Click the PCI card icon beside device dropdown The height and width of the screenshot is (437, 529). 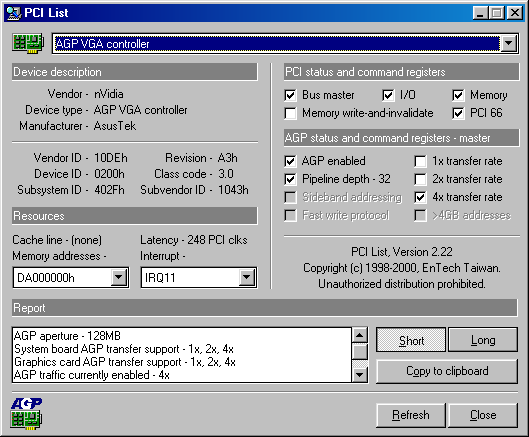click(x=28, y=43)
